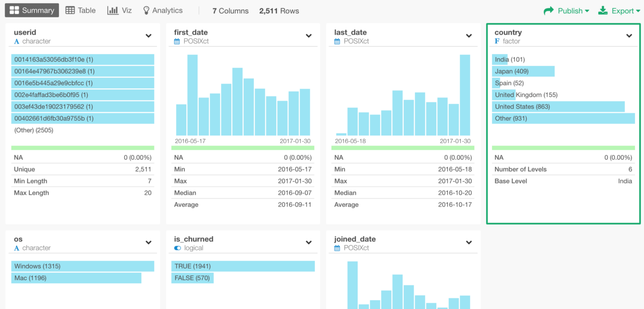Viewport: 644px width, 309px height.
Task: Select the Spain (52) bar
Action: click(x=496, y=83)
